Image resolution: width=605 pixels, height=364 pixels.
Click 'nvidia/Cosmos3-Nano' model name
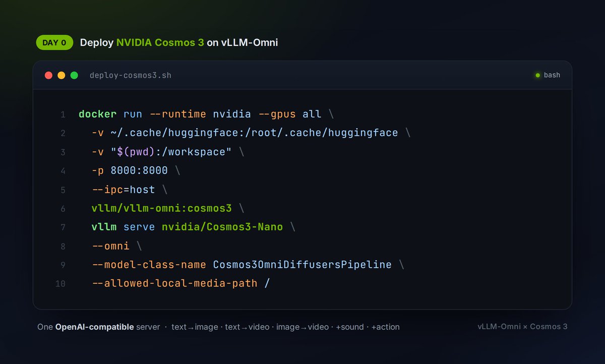point(222,227)
